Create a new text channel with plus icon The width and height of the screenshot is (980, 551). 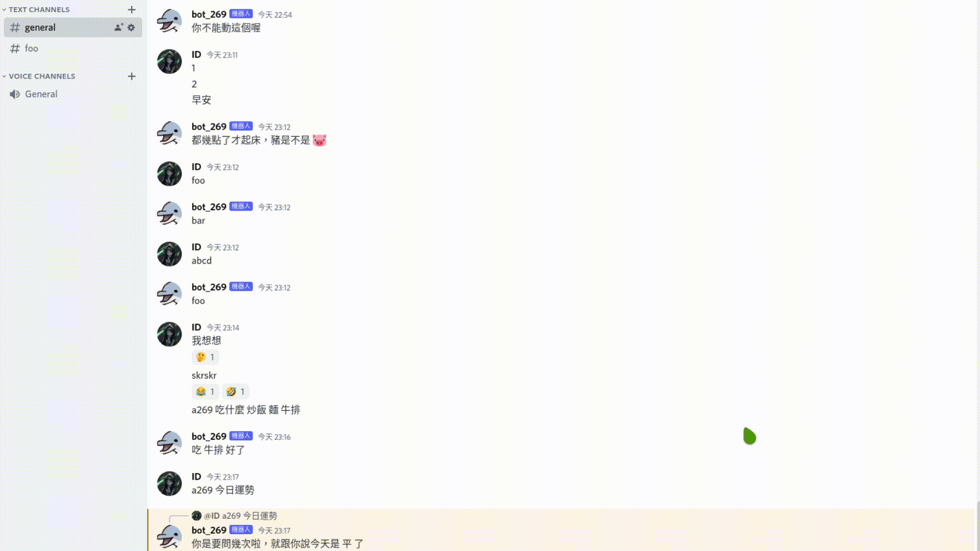tap(132, 10)
